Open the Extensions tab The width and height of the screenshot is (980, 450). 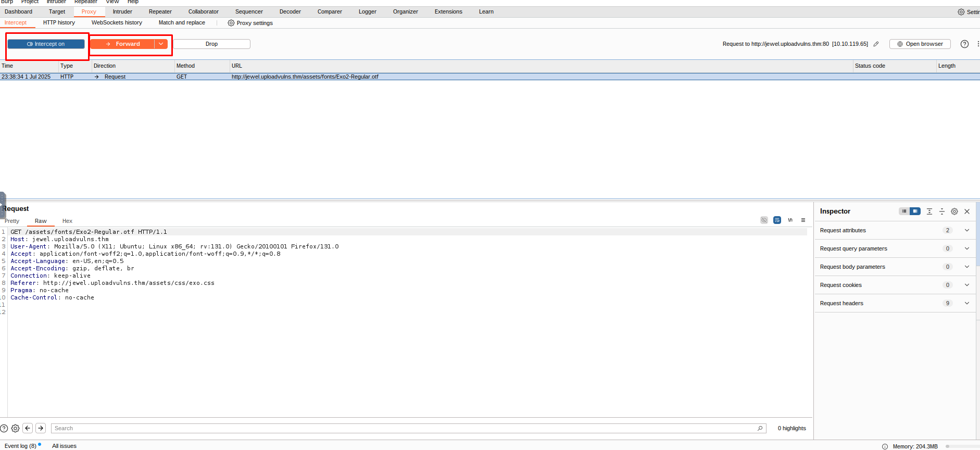click(448, 12)
